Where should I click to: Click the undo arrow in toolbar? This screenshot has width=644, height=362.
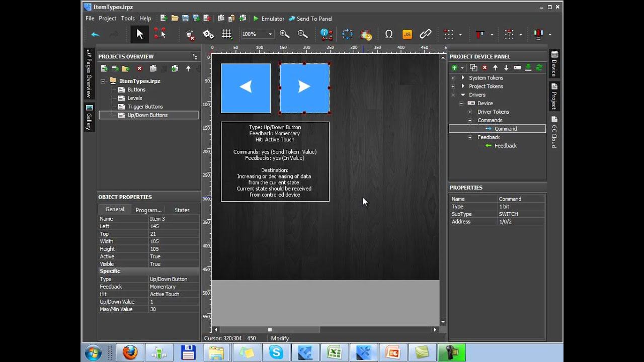(95, 34)
